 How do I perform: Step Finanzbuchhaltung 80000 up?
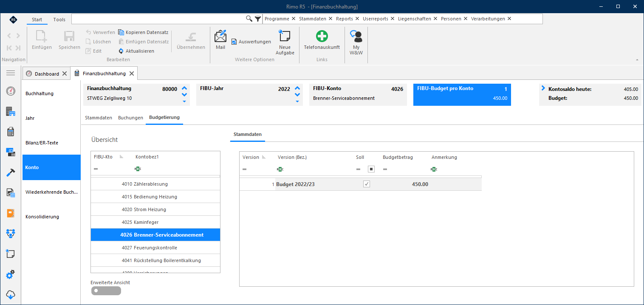[x=184, y=88]
